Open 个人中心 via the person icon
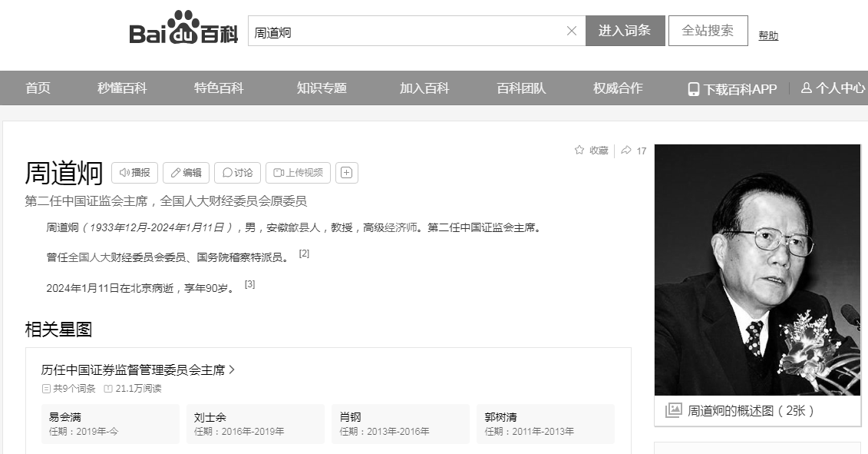Image resolution: width=868 pixels, height=454 pixels. (806, 88)
